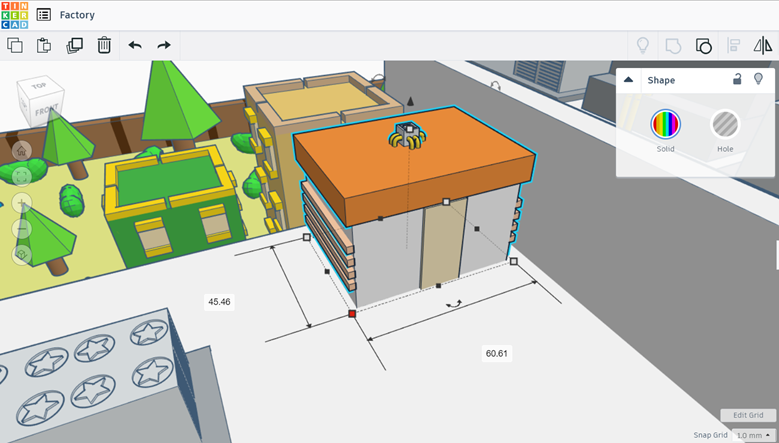Click the Factory design name
Viewport: 779px width, 443px height.
pos(77,15)
